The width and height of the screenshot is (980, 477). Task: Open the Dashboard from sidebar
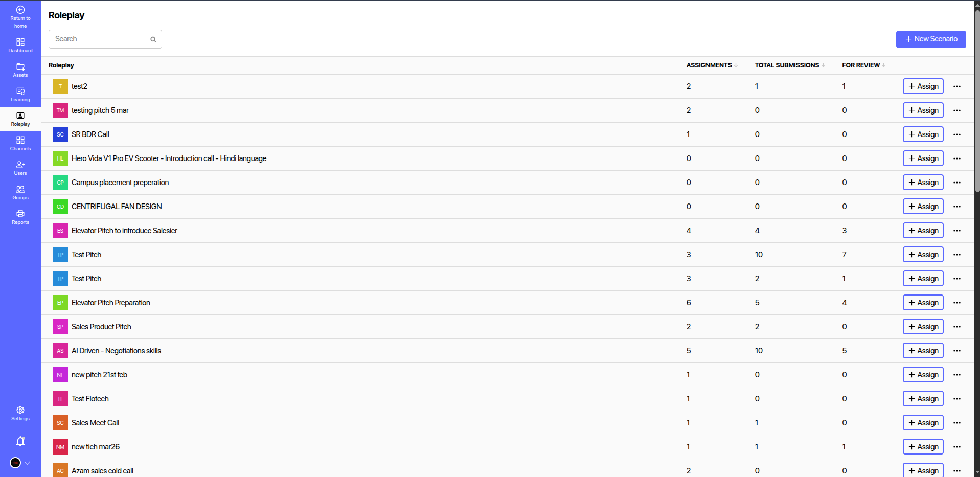pos(20,42)
